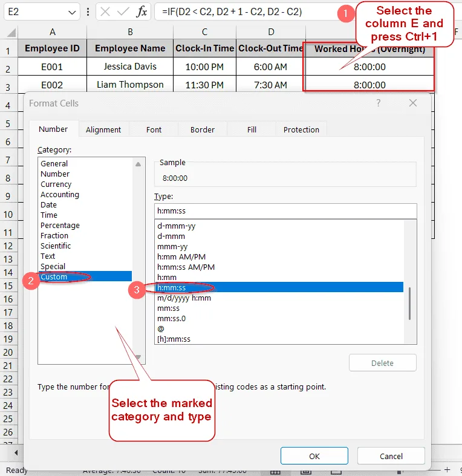This screenshot has width=462, height=476.
Task: Select row 20 header
Action: pos(8,353)
